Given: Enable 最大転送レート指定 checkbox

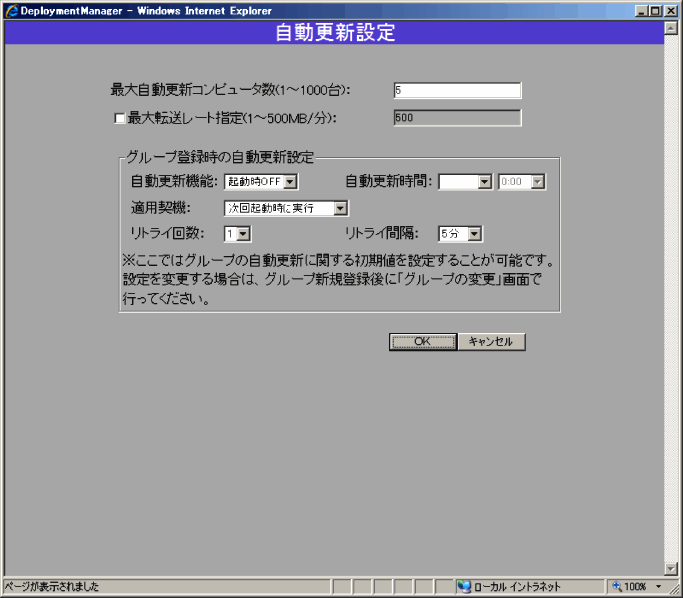Looking at the screenshot, I should (119, 118).
